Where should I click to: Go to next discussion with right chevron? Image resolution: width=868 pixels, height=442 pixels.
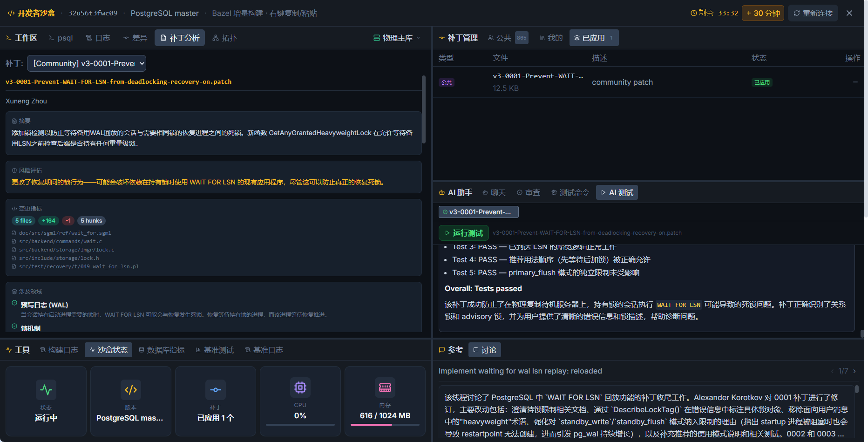click(854, 371)
